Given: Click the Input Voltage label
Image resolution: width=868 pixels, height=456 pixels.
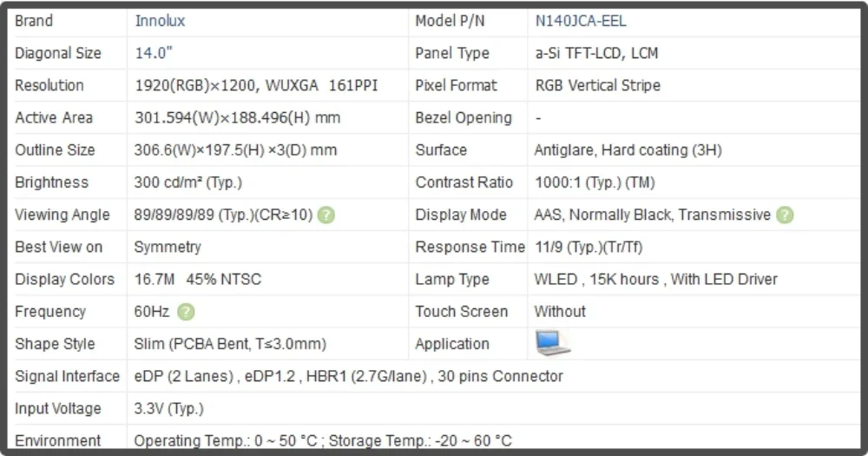Looking at the screenshot, I should [x=57, y=409].
